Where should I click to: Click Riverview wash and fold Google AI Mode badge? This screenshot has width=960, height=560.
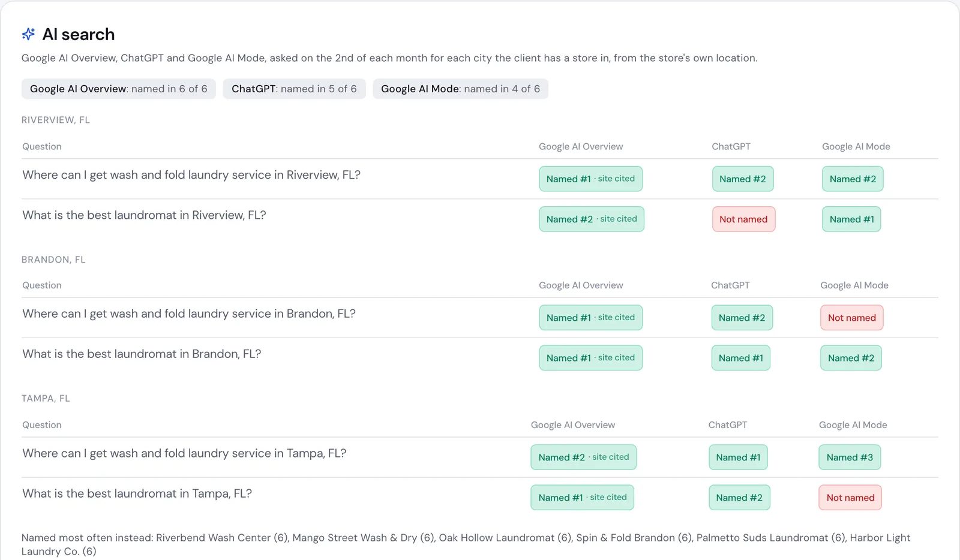tap(853, 179)
